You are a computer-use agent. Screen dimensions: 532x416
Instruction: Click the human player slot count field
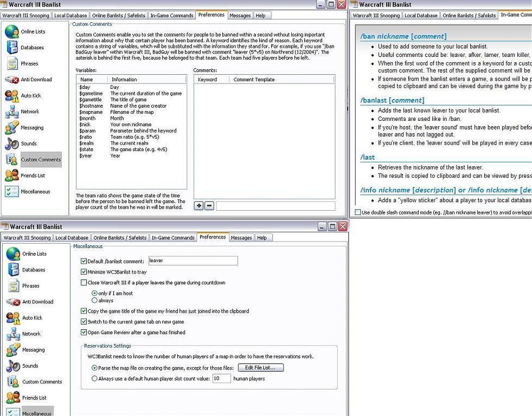[222, 379]
